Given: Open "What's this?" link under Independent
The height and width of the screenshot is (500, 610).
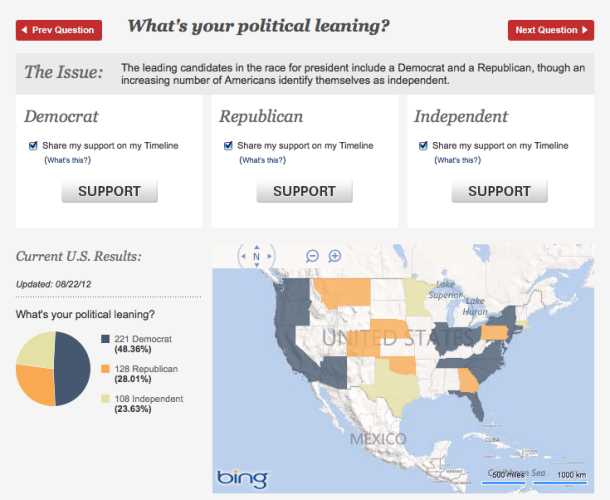Looking at the screenshot, I should (x=458, y=160).
